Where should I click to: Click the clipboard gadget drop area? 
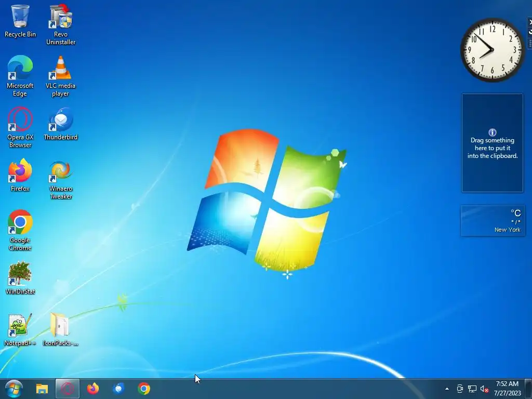click(x=493, y=143)
